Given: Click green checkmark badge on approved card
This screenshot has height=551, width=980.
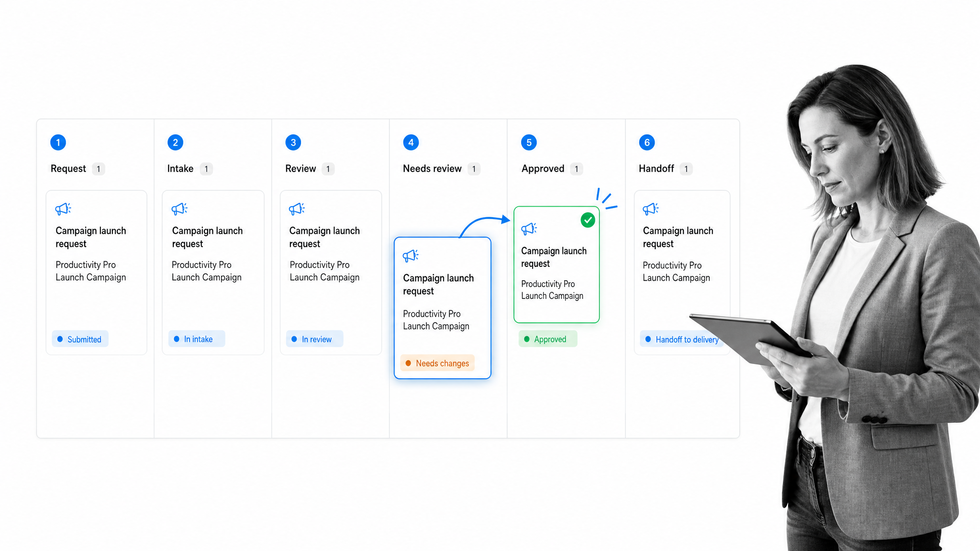Looking at the screenshot, I should click(588, 220).
